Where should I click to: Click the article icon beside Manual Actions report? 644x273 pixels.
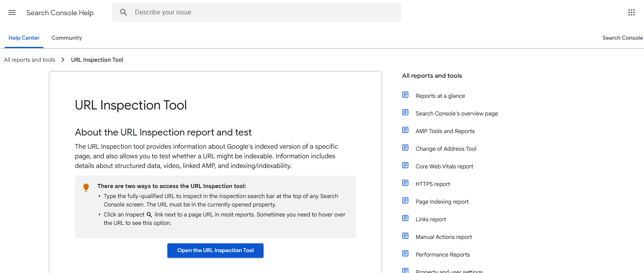(405, 236)
